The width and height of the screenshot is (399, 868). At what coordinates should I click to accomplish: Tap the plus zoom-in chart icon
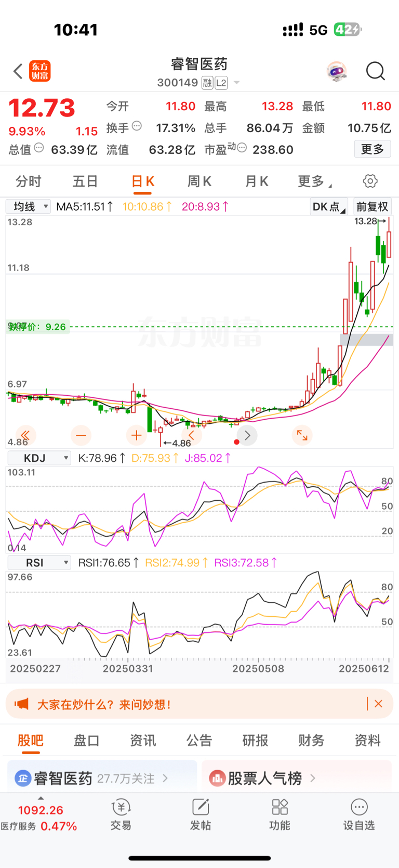click(x=137, y=435)
